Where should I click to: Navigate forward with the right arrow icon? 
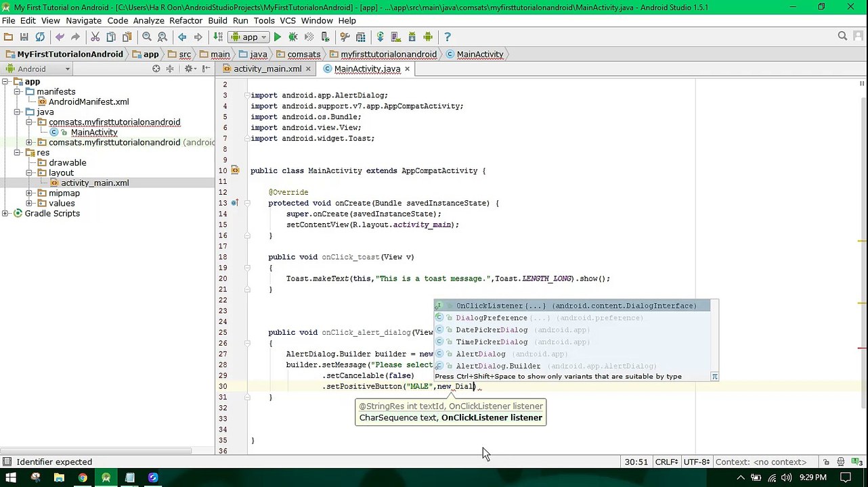[198, 37]
